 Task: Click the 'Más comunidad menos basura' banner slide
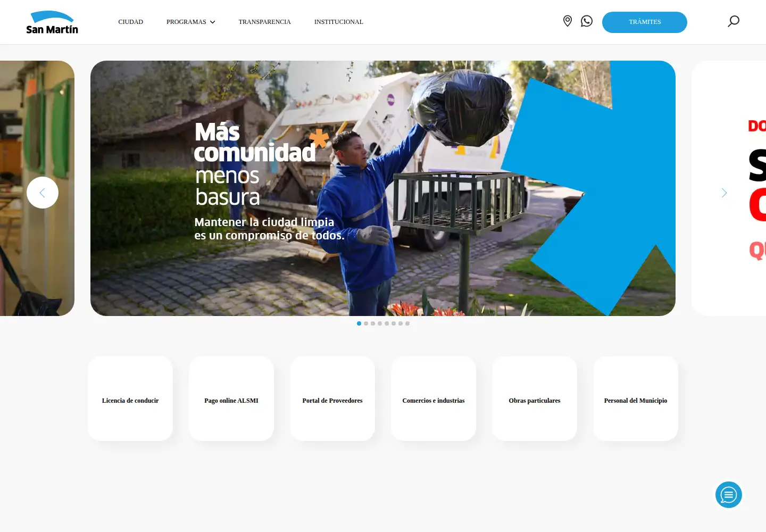pyautogui.click(x=383, y=188)
